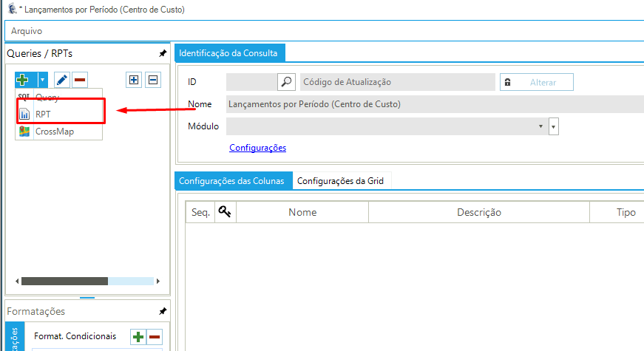Click the pencil edit icon in Queries/RPTs
644x351 pixels.
coord(62,80)
